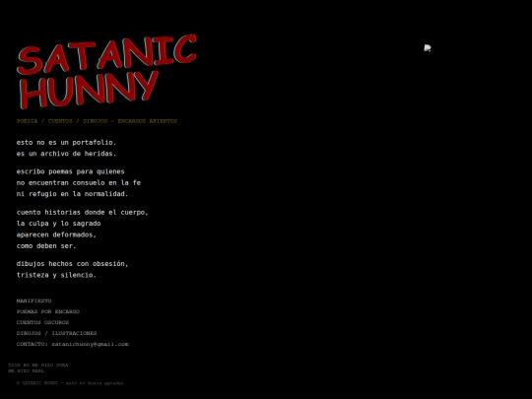Open the MANIFIESTO link
The image size is (532, 399).
click(33, 300)
